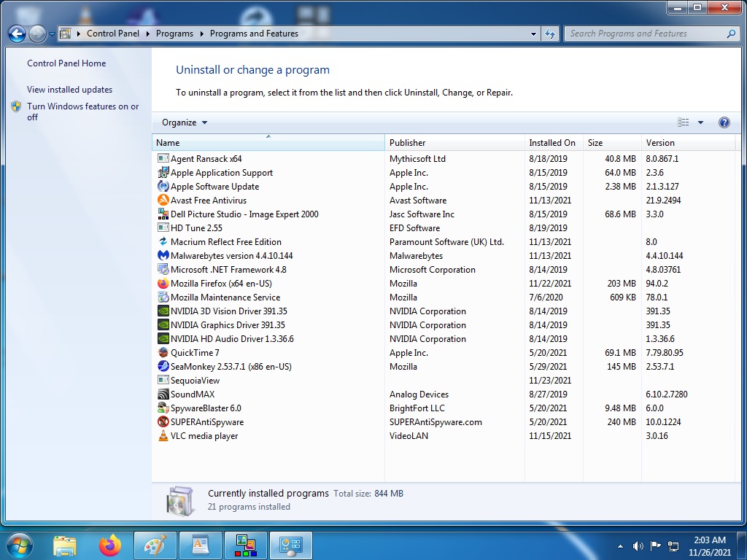This screenshot has width=747, height=560.
Task: Open Control Panel Home link
Action: [66, 63]
